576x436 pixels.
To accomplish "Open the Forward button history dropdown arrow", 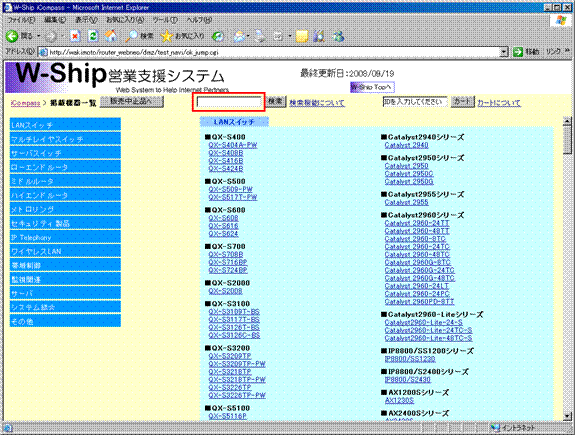I will [62, 36].
